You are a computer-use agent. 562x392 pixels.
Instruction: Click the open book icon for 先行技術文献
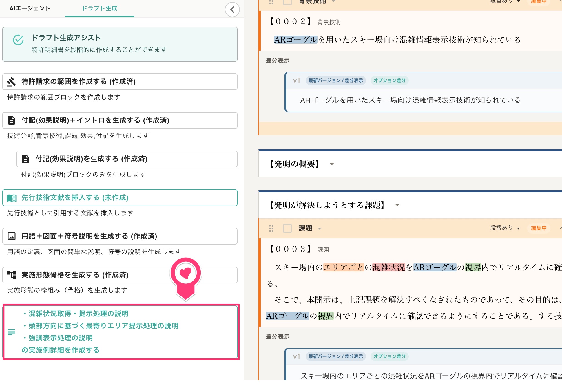(12, 198)
